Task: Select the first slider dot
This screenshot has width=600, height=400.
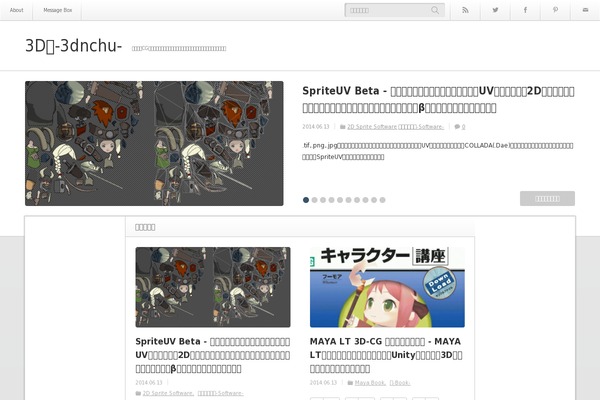Action: click(306, 200)
